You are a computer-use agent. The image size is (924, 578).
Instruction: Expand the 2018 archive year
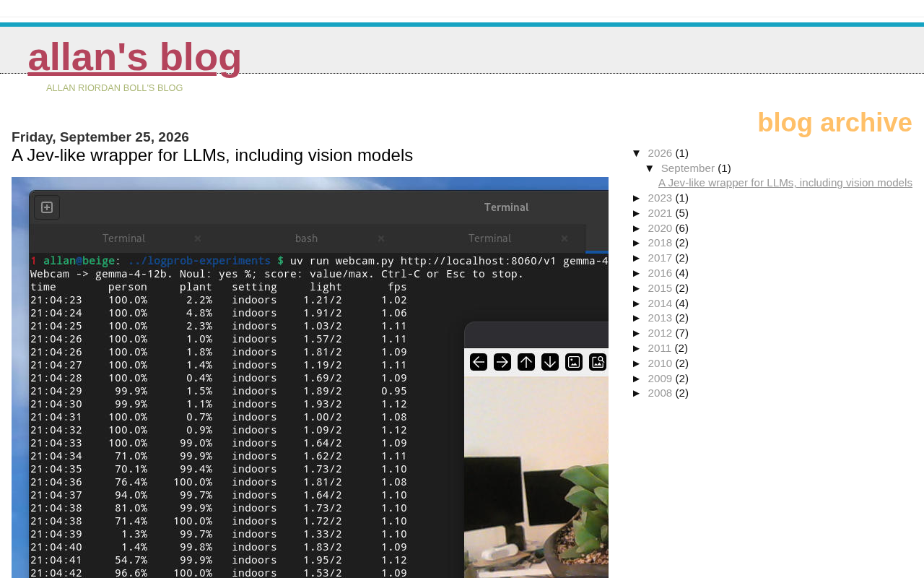coord(637,243)
